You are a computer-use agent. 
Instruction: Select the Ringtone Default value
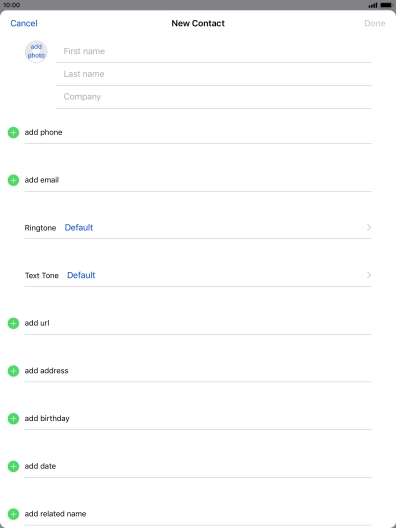tap(79, 228)
